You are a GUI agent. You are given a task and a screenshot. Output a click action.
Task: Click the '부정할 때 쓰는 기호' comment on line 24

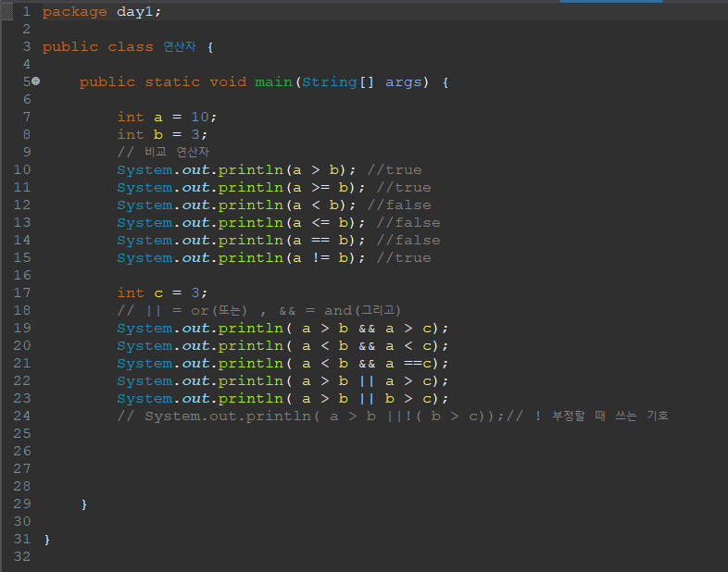pos(610,416)
